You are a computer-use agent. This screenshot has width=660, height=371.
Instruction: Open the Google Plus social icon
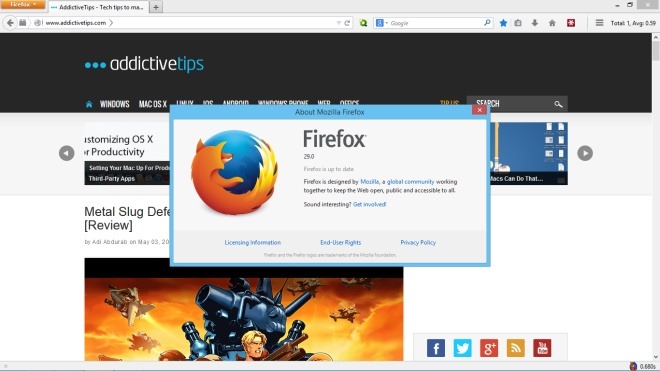coord(489,348)
